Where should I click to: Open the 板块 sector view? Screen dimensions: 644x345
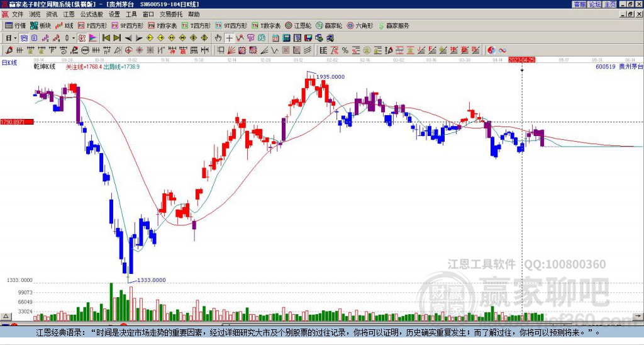click(41, 25)
